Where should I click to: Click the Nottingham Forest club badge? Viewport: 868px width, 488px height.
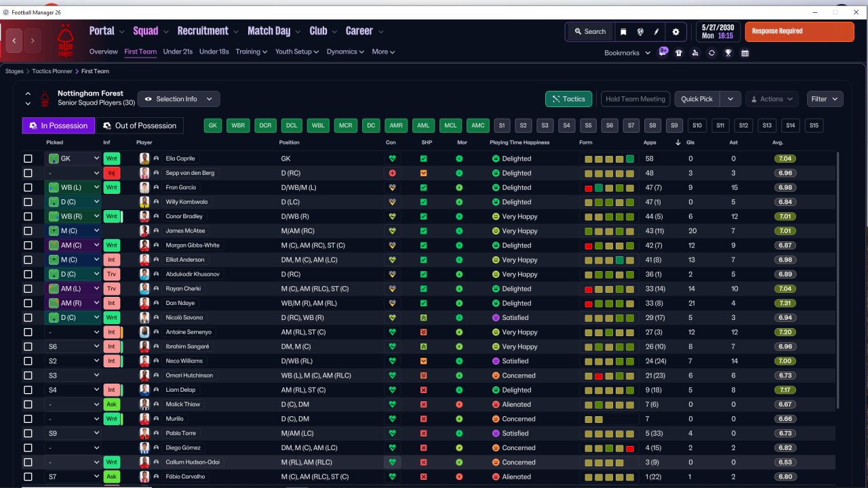[66, 41]
